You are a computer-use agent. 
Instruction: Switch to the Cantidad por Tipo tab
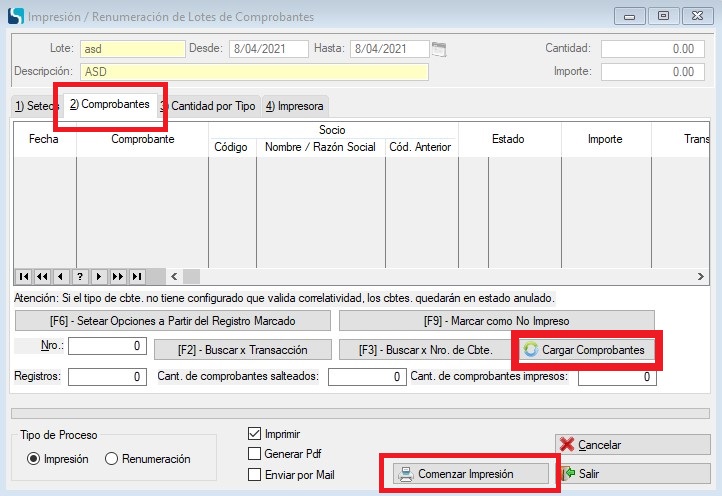tap(212, 106)
